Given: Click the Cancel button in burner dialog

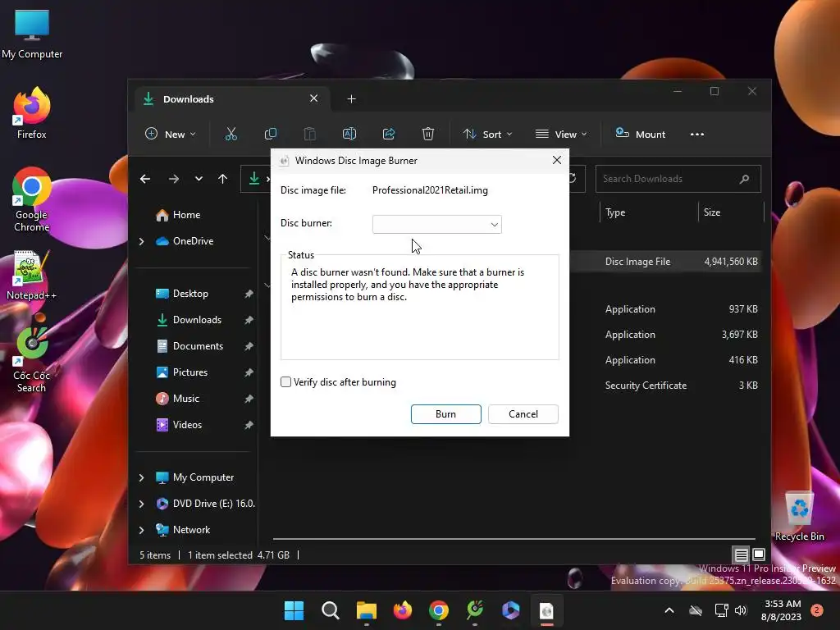Looking at the screenshot, I should tap(523, 414).
